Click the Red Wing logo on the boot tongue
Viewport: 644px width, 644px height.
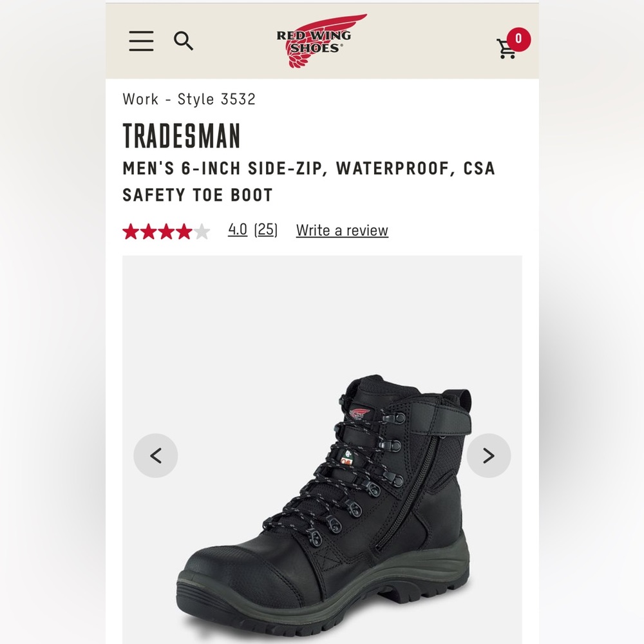click(x=360, y=413)
